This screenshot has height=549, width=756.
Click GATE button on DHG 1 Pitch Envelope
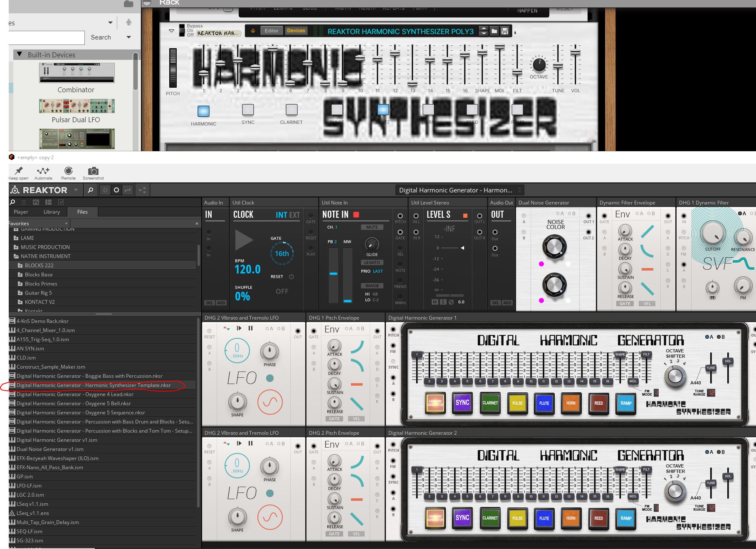[x=334, y=419]
